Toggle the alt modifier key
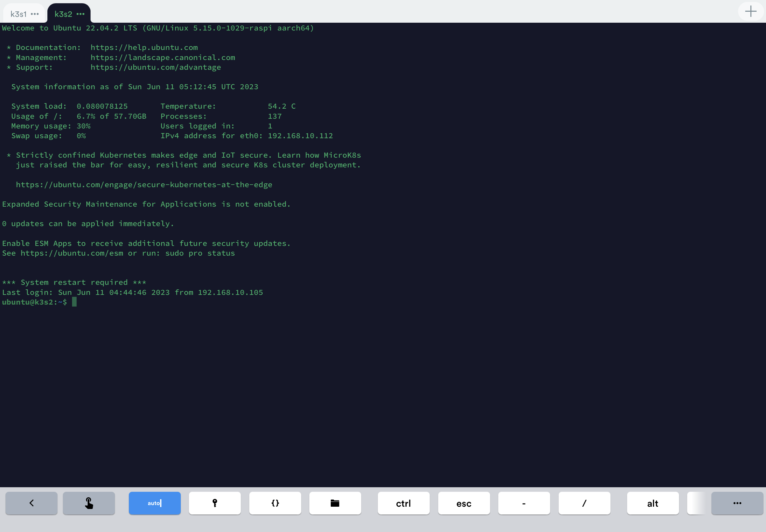Image resolution: width=766 pixels, height=532 pixels. (652, 503)
